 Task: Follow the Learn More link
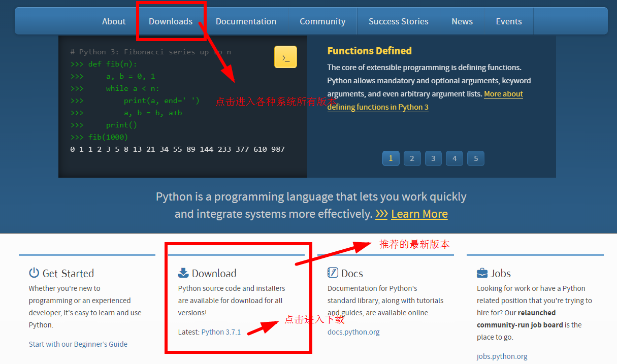pyautogui.click(x=419, y=214)
